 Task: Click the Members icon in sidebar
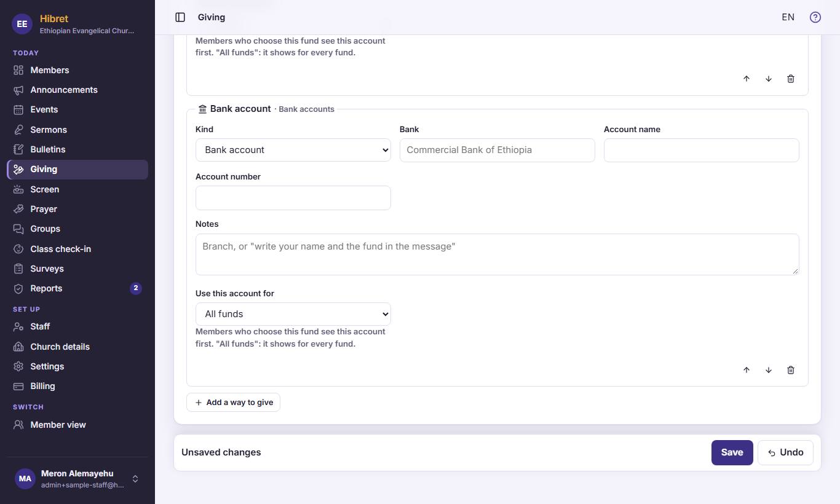pos(18,70)
